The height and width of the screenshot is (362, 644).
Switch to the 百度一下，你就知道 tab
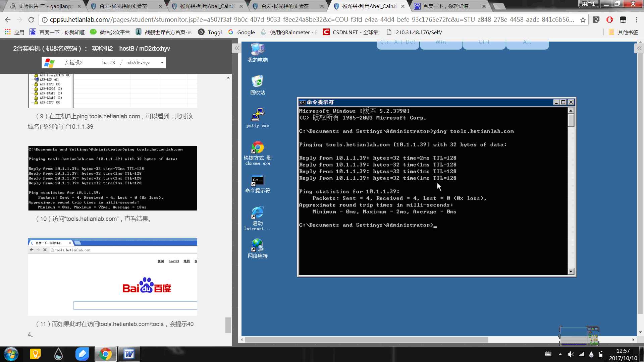(x=449, y=6)
